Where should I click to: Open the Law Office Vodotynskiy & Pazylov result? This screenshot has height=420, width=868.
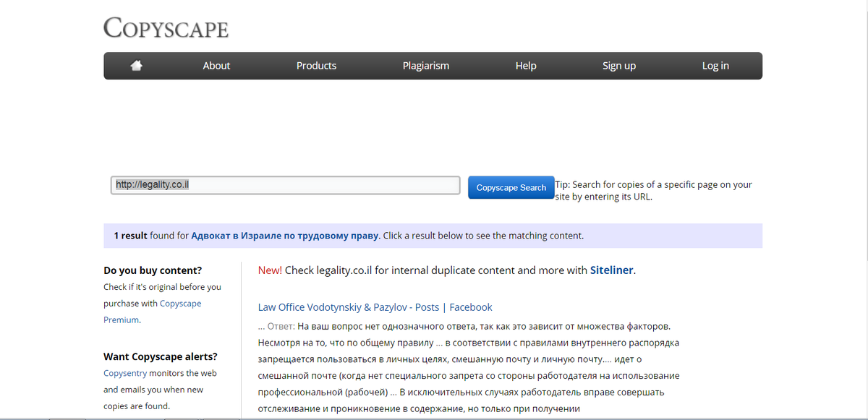point(375,307)
